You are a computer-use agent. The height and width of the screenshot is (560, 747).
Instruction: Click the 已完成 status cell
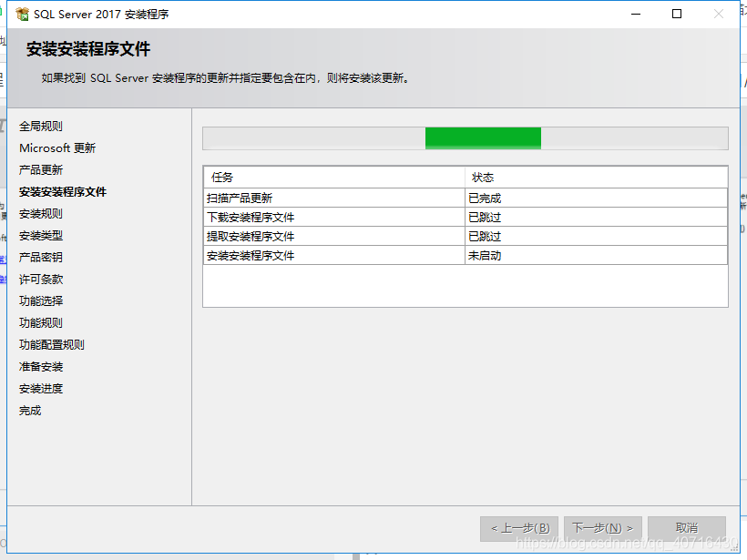tap(596, 198)
